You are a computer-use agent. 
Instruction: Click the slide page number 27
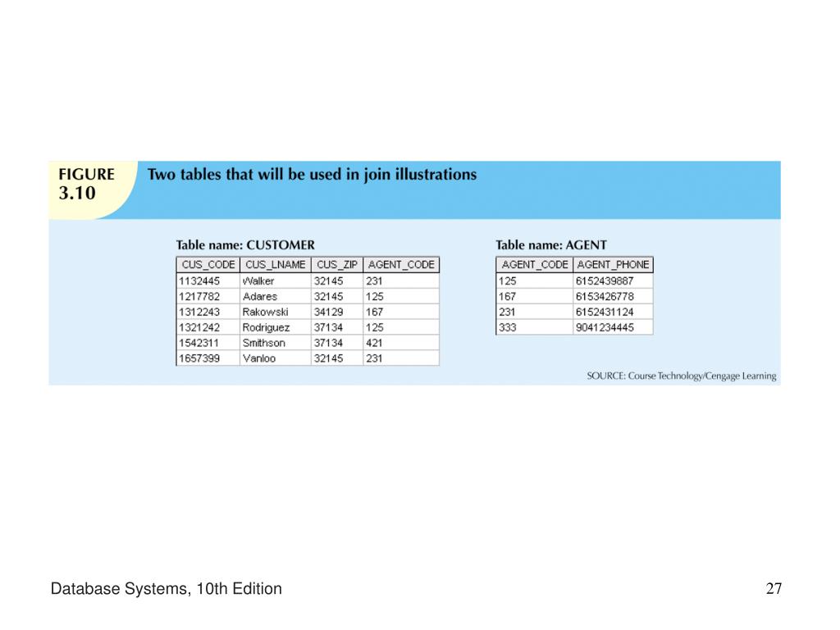[x=774, y=589]
